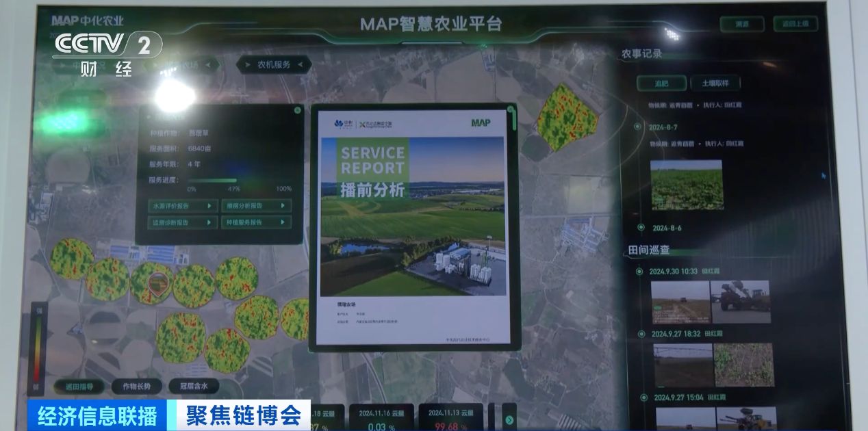Click play arrow on 种植服务报告

(x=283, y=222)
